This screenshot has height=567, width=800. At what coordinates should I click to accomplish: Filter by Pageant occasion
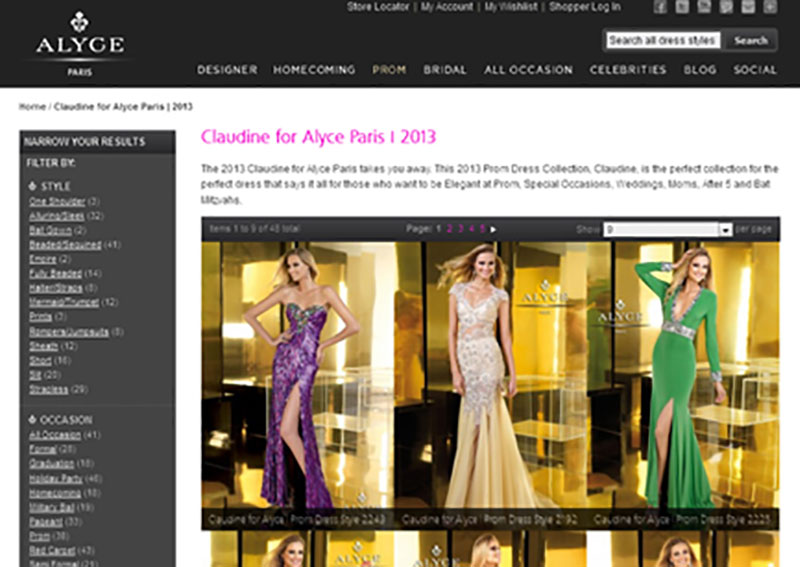tap(45, 522)
